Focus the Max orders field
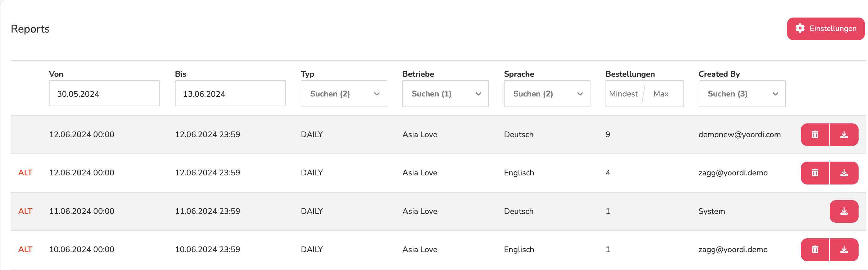868x270 pixels. [663, 94]
